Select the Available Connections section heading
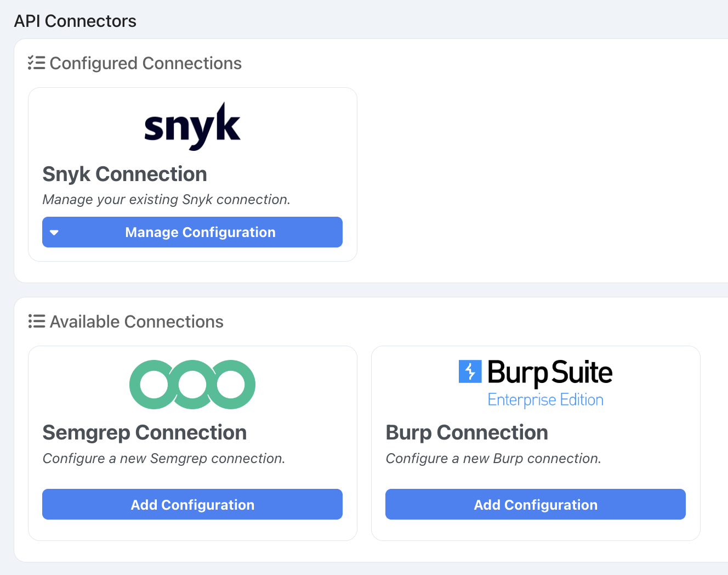Screen dimensions: 728x575 (x=136, y=322)
